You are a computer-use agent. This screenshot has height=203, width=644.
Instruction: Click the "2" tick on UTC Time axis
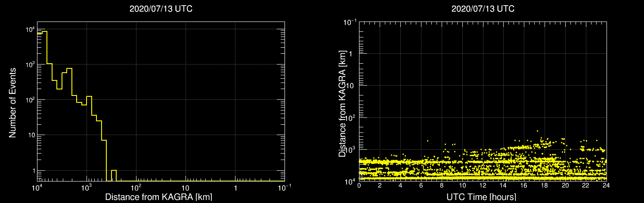380,185
